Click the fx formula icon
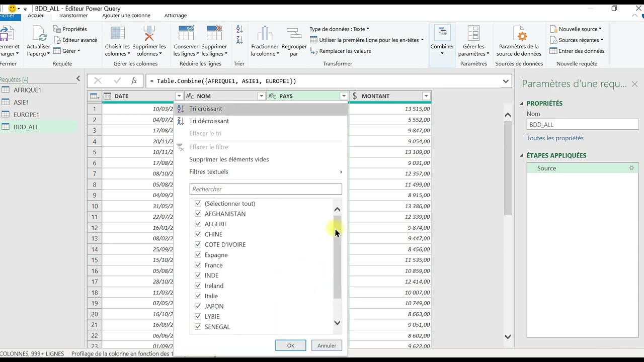Image resolution: width=644 pixels, height=362 pixels. [134, 81]
